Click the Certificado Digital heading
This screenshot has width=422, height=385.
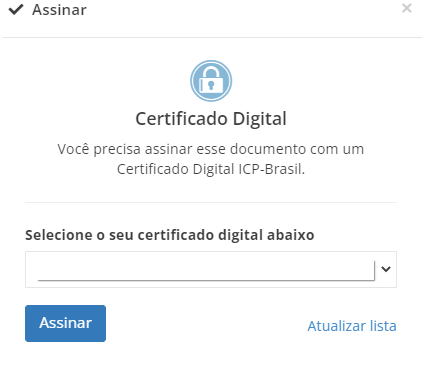click(211, 119)
